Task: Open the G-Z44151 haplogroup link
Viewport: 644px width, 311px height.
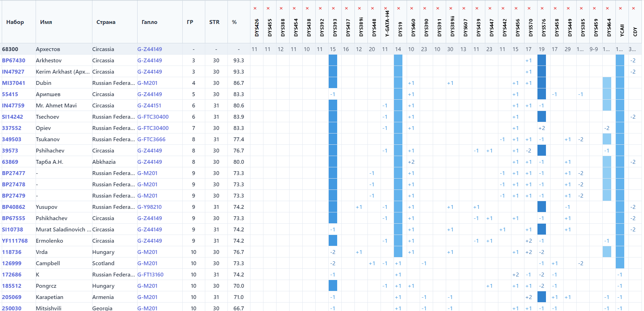Action: click(149, 106)
